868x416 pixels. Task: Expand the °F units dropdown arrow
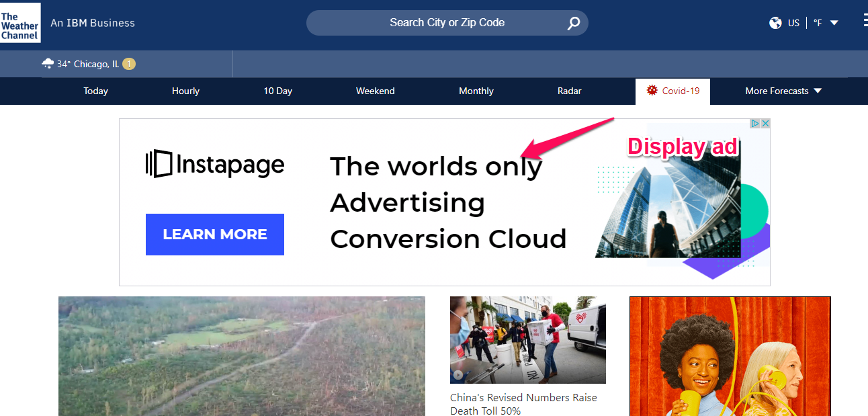pos(834,23)
